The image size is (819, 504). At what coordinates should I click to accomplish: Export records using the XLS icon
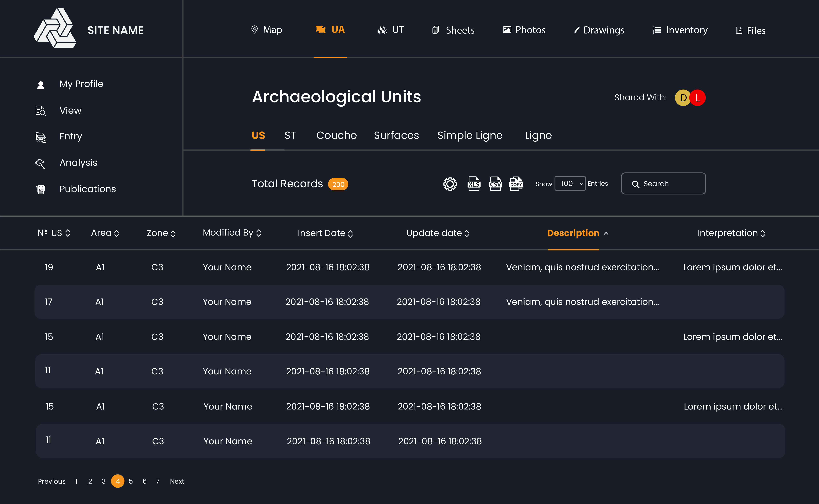[x=474, y=184]
